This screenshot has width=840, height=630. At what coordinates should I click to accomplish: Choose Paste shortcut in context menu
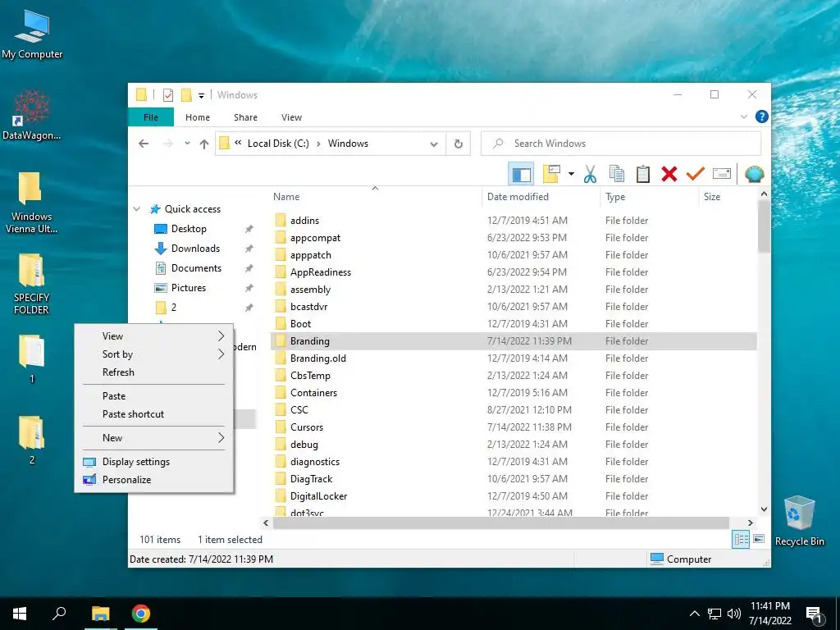point(153,414)
